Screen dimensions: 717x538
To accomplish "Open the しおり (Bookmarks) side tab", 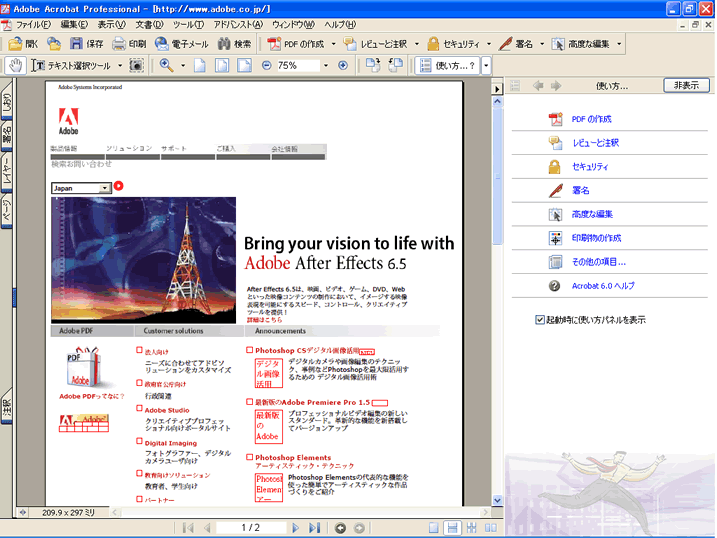I will tap(6, 101).
